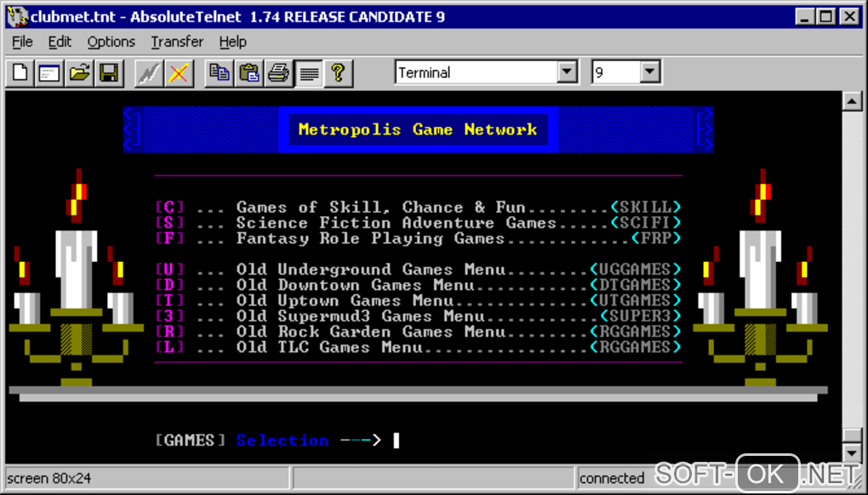Viewport: 868px width, 495px height.
Task: Click the yellow question mark Help icon
Action: tap(338, 72)
